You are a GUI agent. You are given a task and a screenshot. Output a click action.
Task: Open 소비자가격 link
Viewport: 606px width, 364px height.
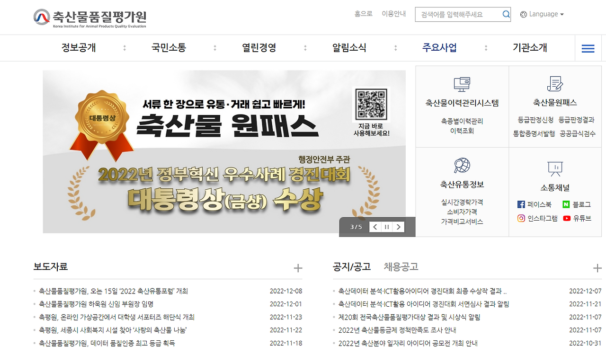coord(462,212)
